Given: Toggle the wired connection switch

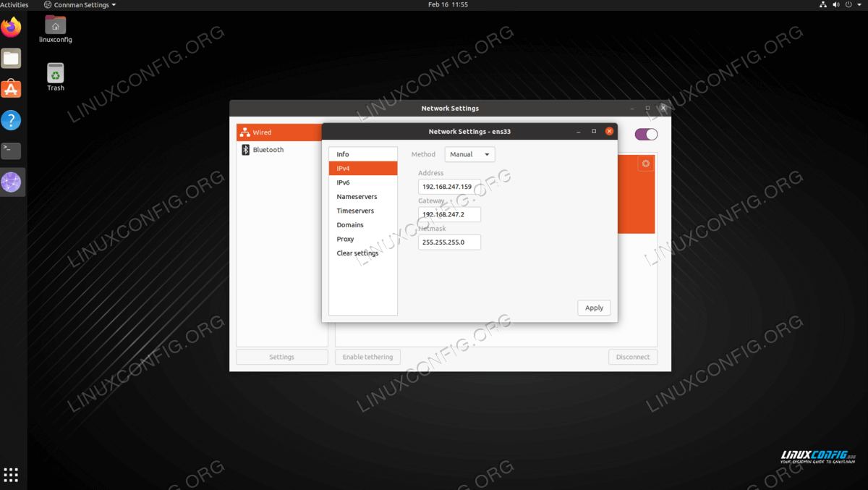Looking at the screenshot, I should [646, 134].
